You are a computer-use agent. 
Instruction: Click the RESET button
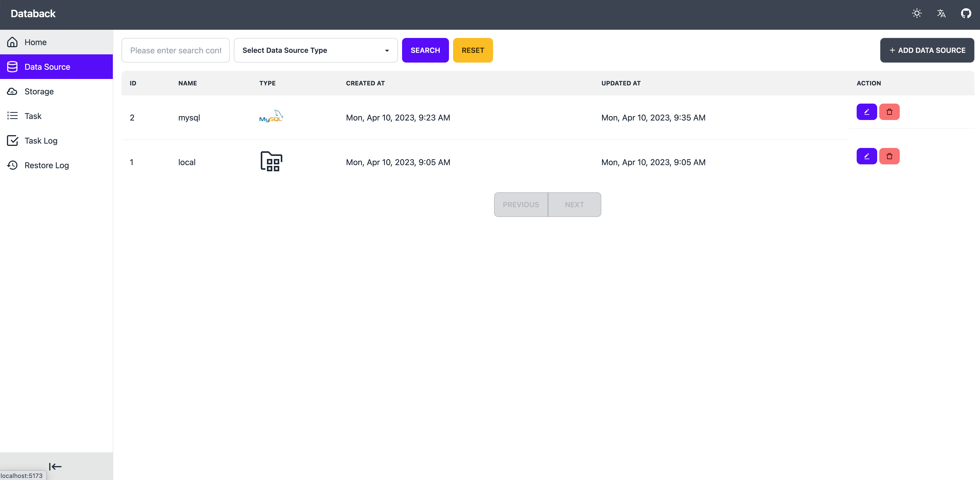473,50
